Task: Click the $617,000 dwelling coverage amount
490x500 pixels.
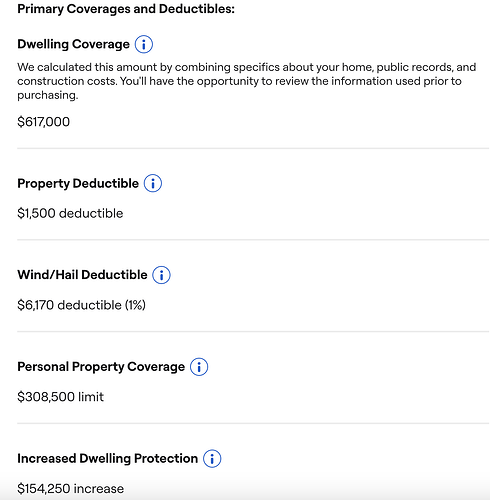Action: pyautogui.click(x=44, y=122)
